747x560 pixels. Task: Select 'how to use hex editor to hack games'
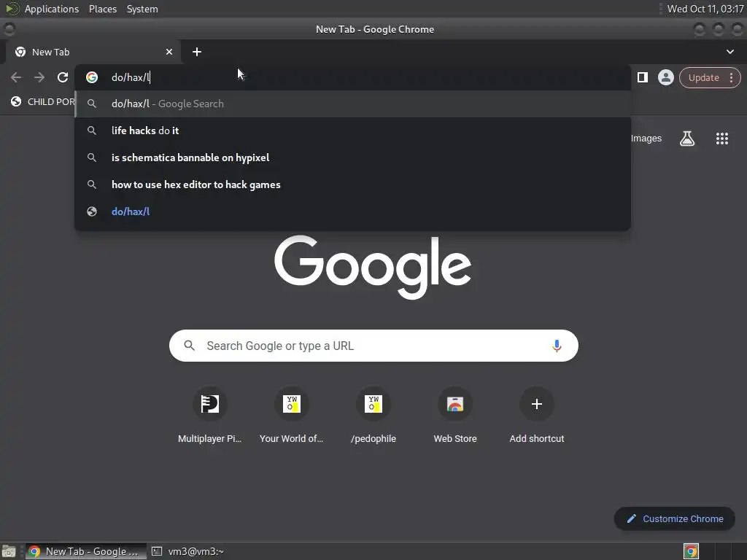(x=352, y=184)
